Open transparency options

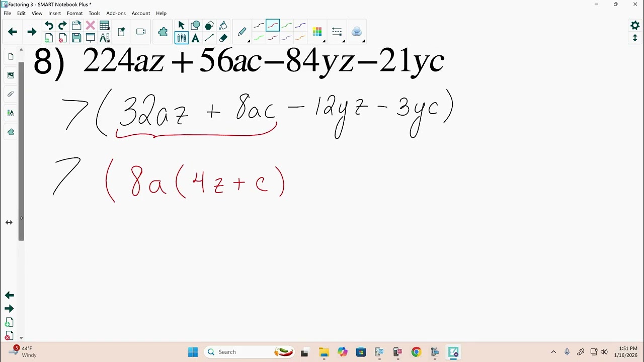357,32
